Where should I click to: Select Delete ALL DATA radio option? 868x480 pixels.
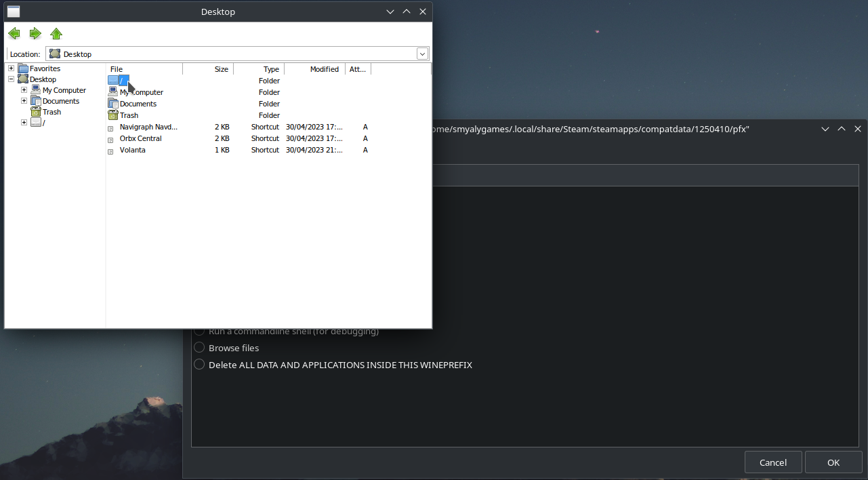[199, 365]
